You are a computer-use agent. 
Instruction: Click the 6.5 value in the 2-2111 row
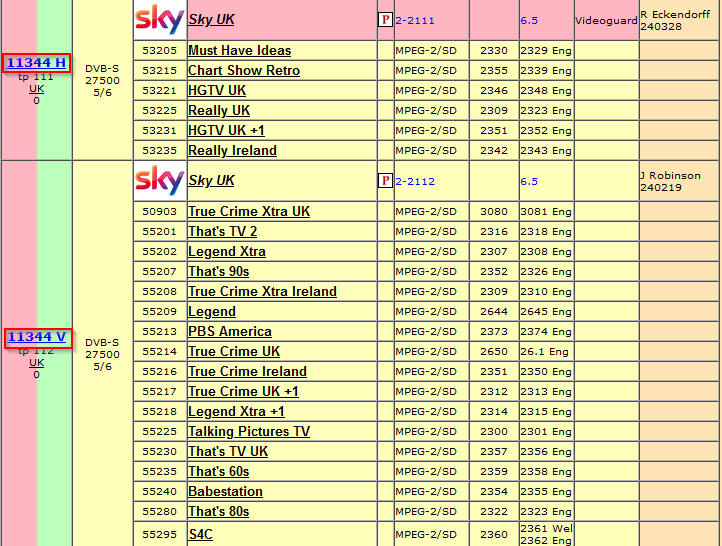(x=529, y=20)
